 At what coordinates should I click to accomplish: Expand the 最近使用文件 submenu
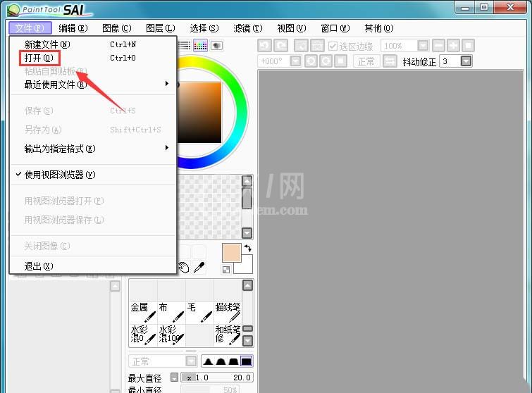93,85
